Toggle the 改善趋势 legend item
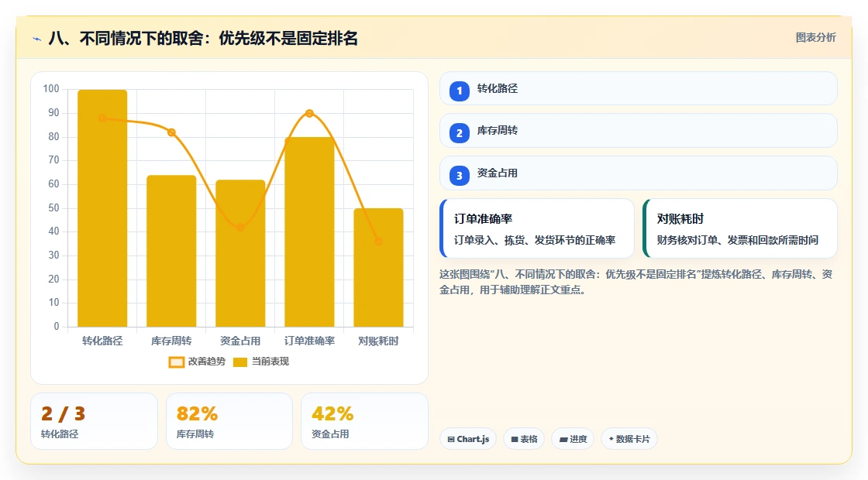This screenshot has width=868, height=480. click(197, 362)
